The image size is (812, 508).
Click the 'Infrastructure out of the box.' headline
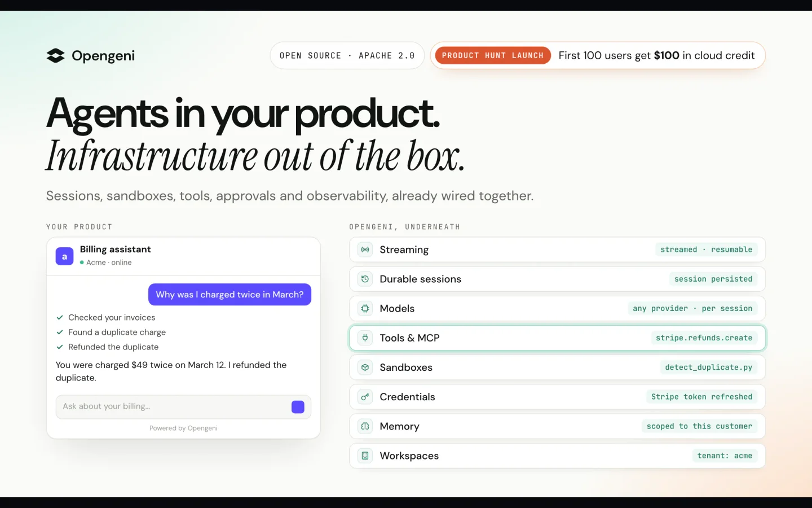click(x=255, y=156)
